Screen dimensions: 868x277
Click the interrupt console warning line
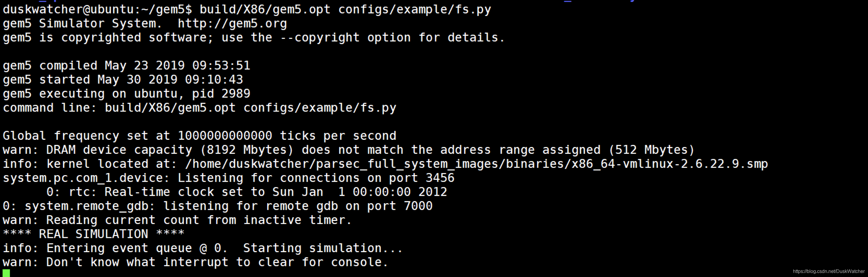coord(196,262)
